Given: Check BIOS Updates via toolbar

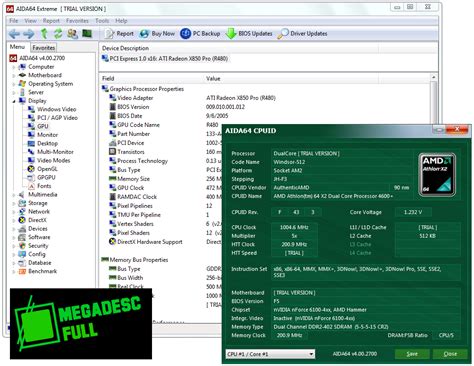Looking at the screenshot, I should [249, 33].
